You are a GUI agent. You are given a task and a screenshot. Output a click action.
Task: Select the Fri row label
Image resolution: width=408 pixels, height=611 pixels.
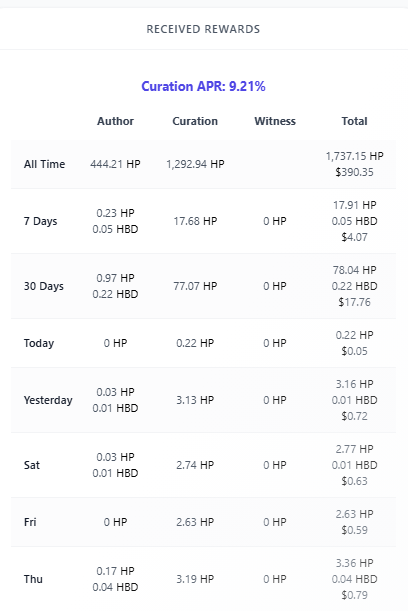30,522
